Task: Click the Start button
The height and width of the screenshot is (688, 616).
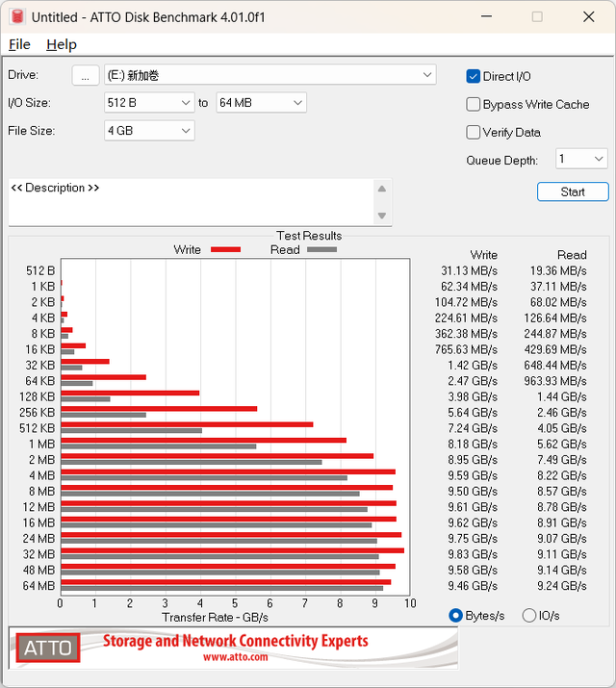Action: click(x=573, y=191)
